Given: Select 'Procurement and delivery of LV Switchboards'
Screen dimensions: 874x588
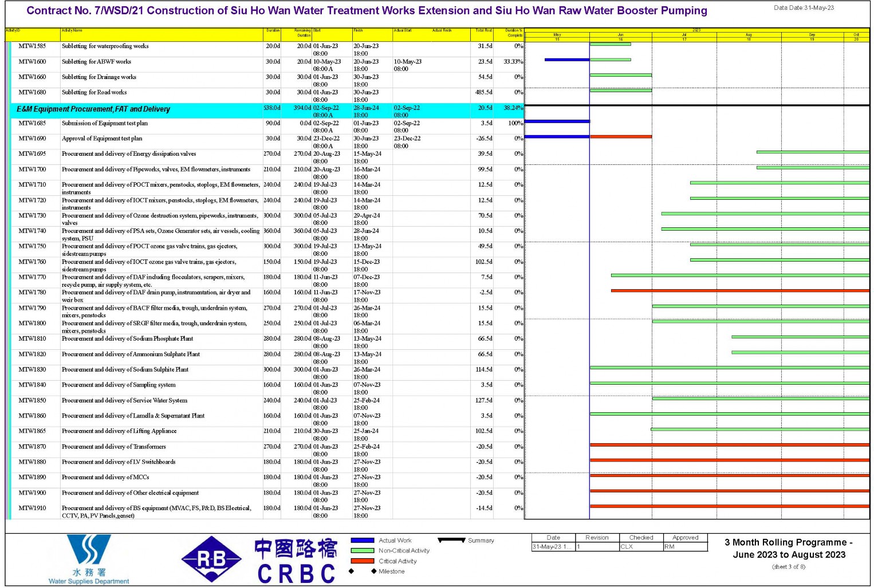Looking at the screenshot, I should [119, 462].
